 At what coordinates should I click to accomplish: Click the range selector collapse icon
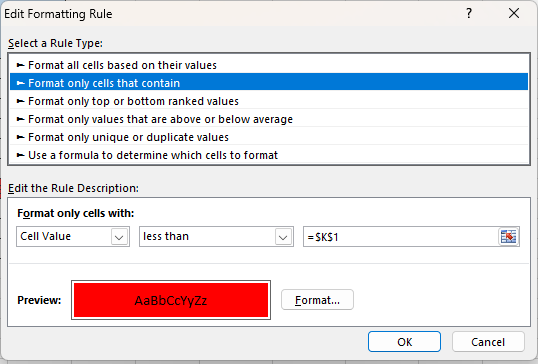tap(508, 237)
